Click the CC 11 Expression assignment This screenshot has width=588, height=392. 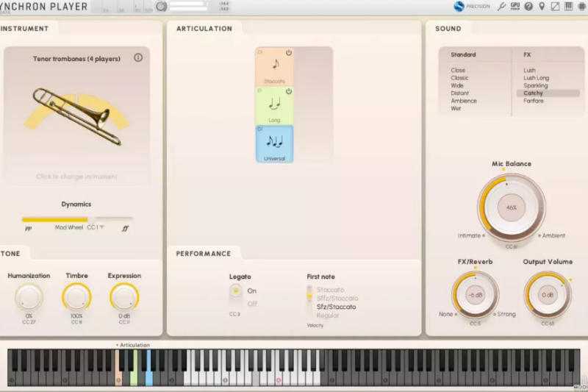(124, 322)
